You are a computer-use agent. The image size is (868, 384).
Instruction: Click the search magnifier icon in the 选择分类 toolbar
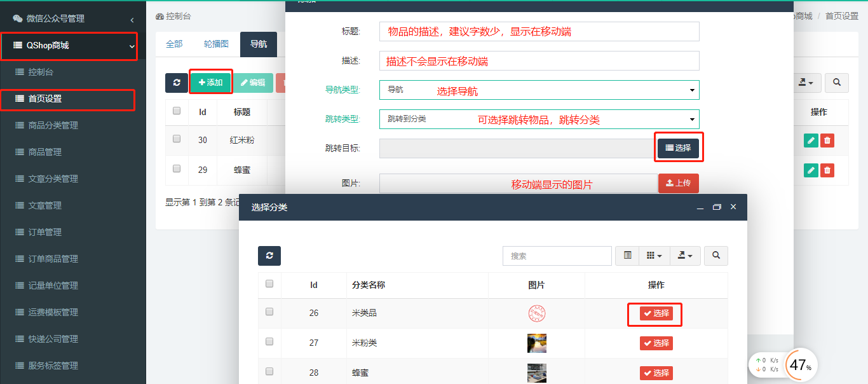(x=716, y=256)
